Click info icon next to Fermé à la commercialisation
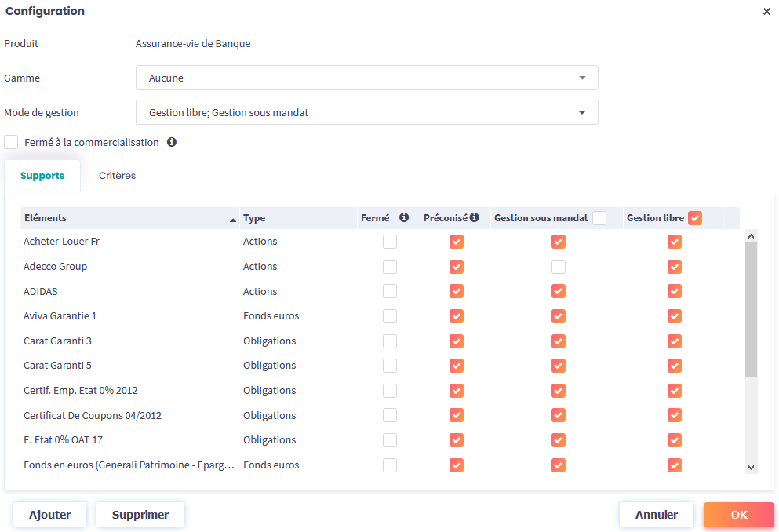The width and height of the screenshot is (779, 532). (x=172, y=142)
